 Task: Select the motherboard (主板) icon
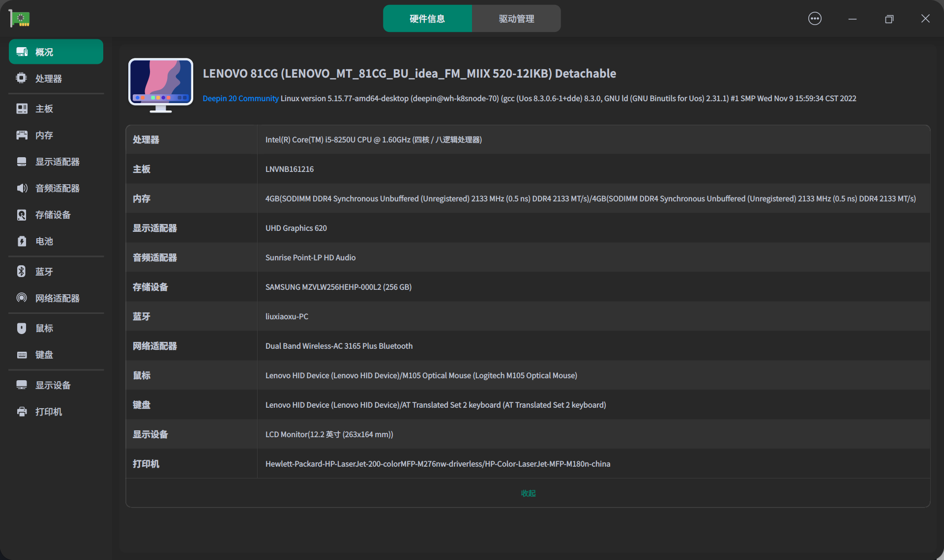point(22,109)
